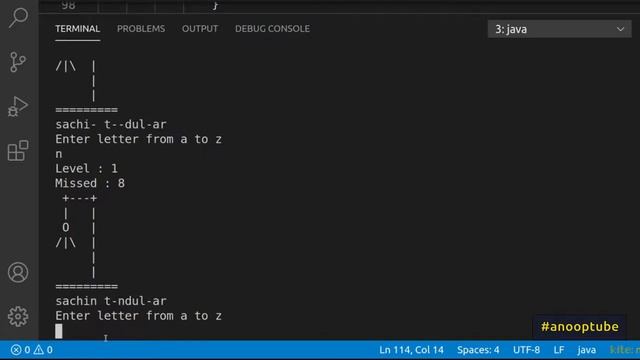Open the Run and Debug view
Image resolution: width=640 pixels, height=360 pixels.
pos(18,107)
